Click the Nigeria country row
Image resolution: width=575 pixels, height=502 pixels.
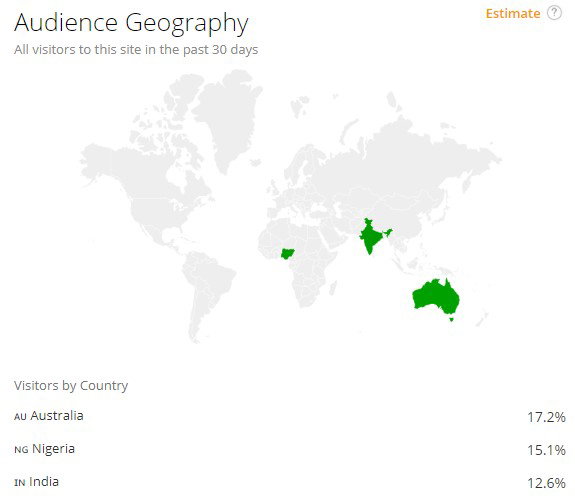tap(290, 449)
